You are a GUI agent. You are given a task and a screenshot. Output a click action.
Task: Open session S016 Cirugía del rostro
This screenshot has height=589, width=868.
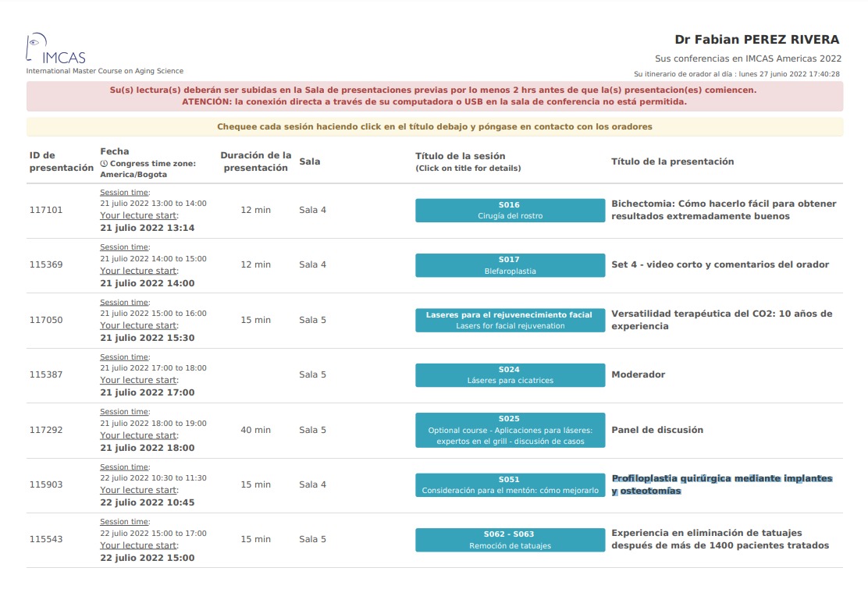[510, 211]
